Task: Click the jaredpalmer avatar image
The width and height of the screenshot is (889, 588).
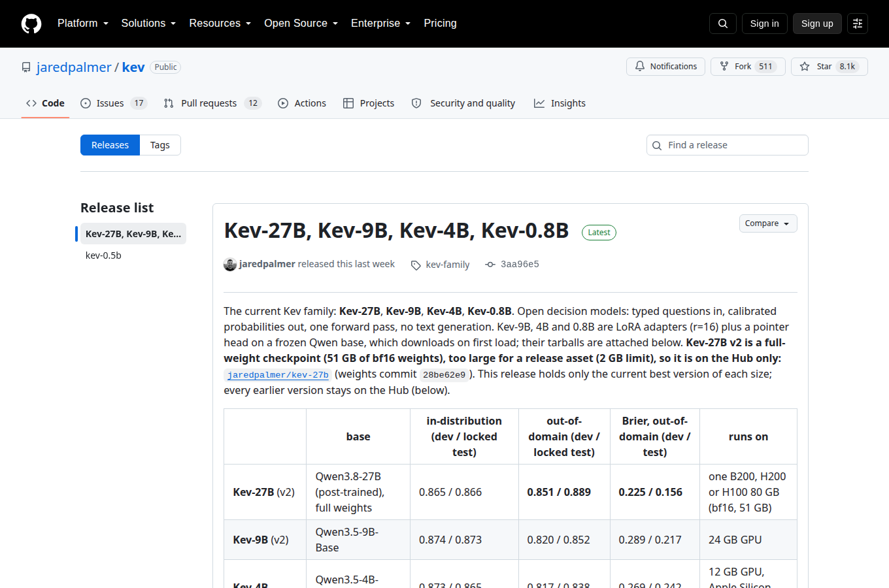Action: point(230,264)
